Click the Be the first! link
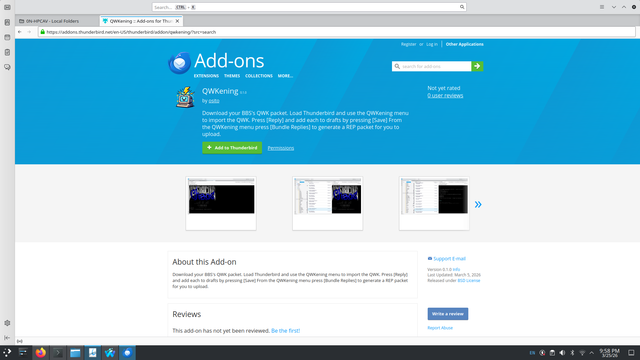 click(x=285, y=331)
